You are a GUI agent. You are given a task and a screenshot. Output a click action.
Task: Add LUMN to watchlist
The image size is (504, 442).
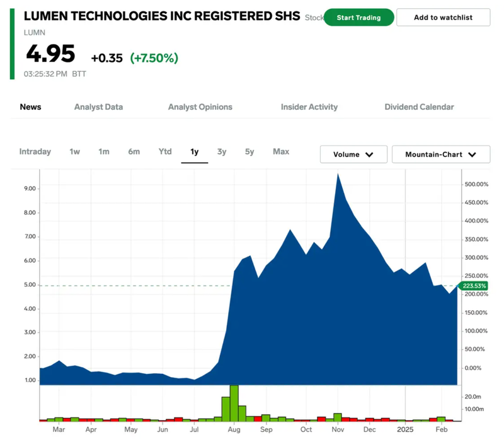(x=443, y=18)
